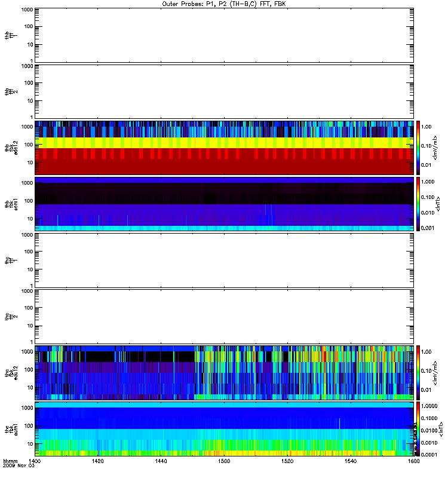Image resolution: width=448 pixels, height=478 pixels.
Task: Click the '1400' time axis label
Action: [x=35, y=461]
